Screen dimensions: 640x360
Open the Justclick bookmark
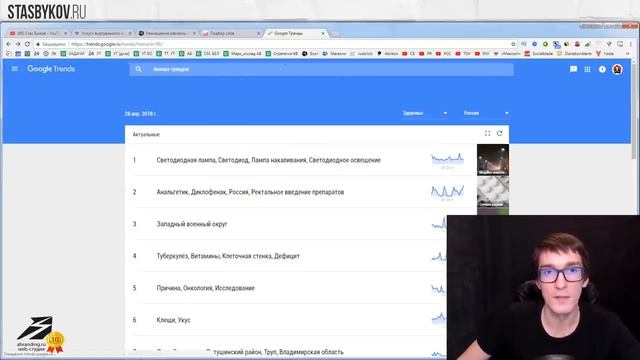(x=361, y=53)
